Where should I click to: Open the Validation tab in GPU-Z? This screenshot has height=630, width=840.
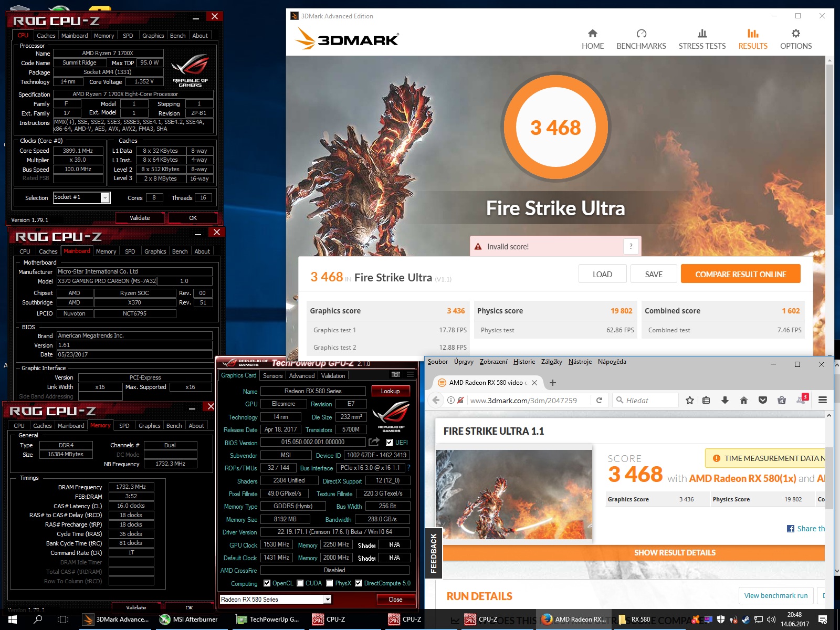click(x=333, y=375)
